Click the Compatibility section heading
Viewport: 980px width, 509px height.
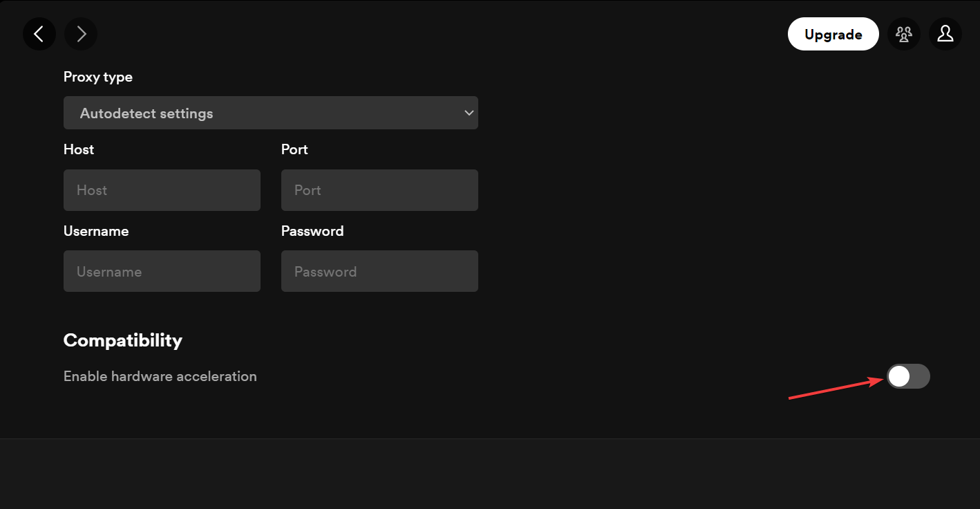(122, 340)
